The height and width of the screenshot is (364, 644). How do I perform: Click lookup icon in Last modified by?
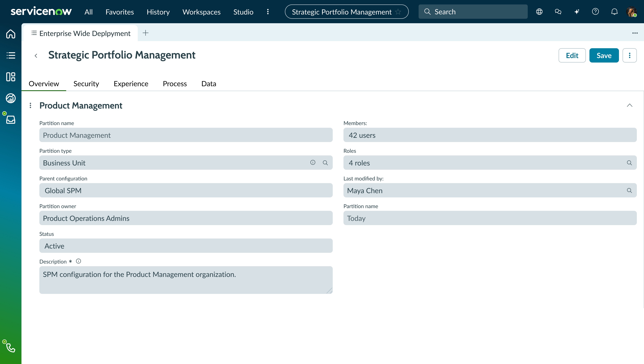[x=629, y=190]
